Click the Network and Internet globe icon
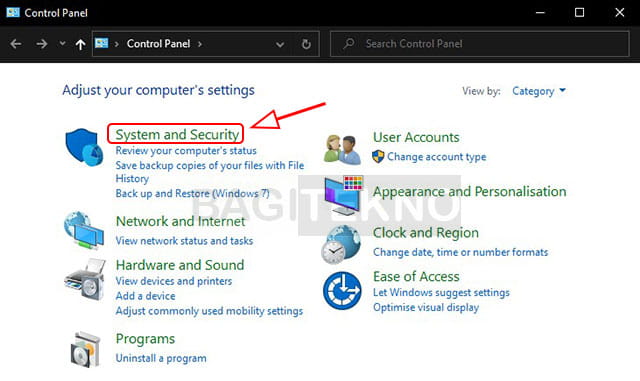This screenshot has height=381, width=640. pyautogui.click(x=84, y=230)
